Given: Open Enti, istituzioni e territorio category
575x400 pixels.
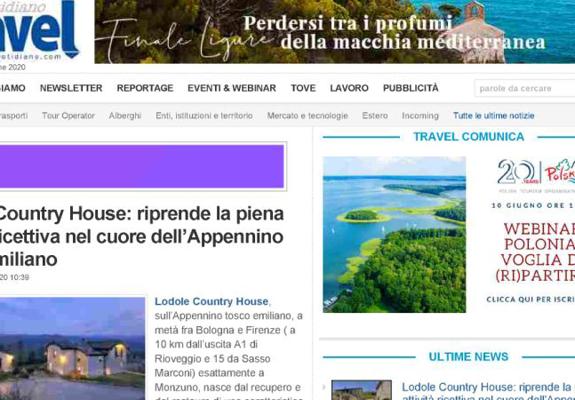Looking at the screenshot, I should (x=204, y=116).
